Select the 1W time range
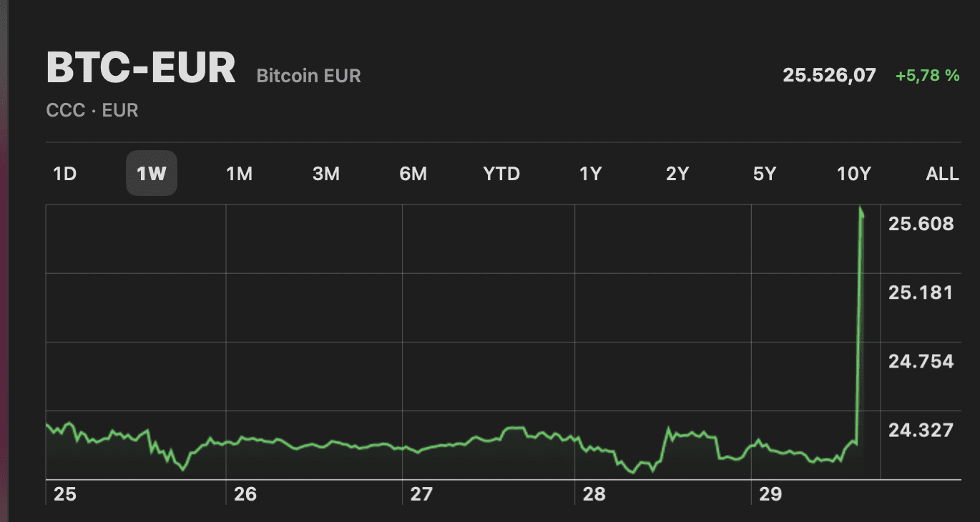 click(152, 174)
